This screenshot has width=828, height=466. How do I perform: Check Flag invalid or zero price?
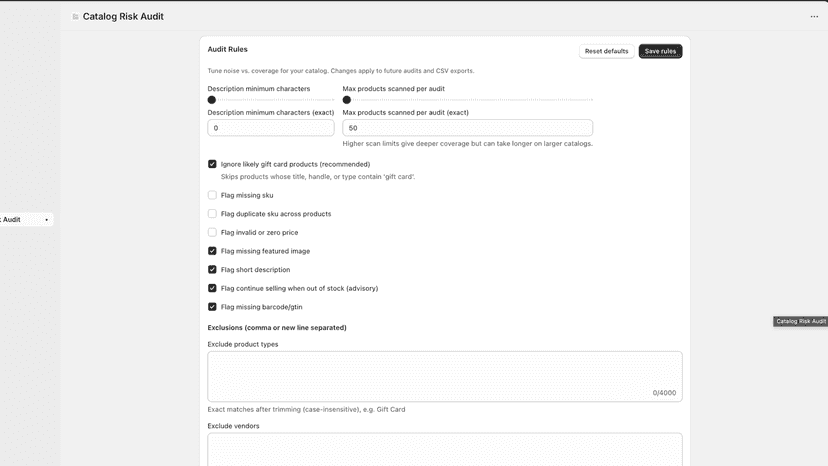point(212,232)
